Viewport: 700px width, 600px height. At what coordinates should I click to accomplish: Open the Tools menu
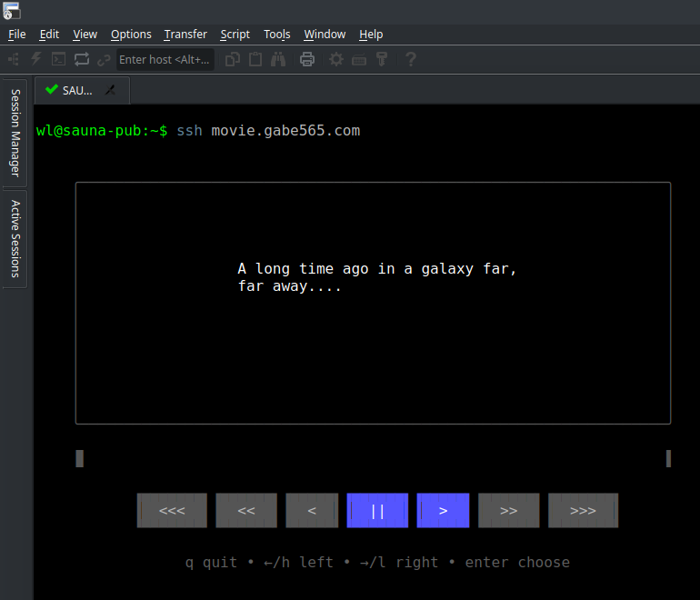point(276,35)
